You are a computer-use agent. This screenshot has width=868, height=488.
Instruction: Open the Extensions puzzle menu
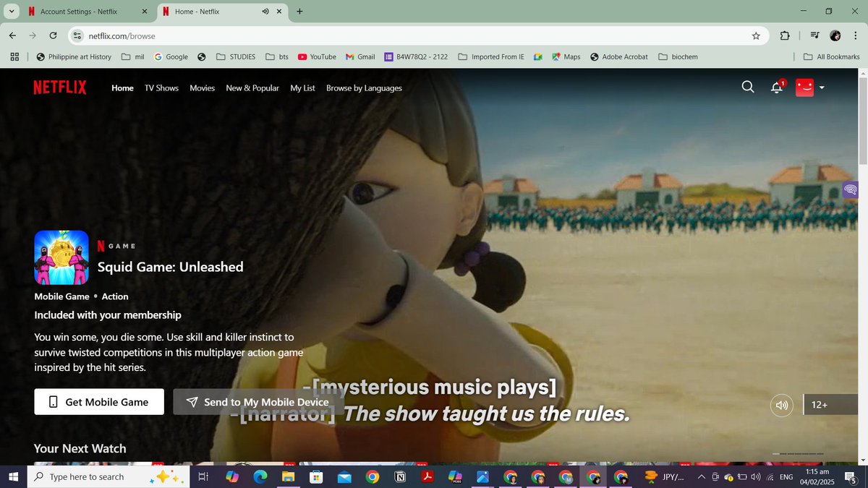coord(785,35)
